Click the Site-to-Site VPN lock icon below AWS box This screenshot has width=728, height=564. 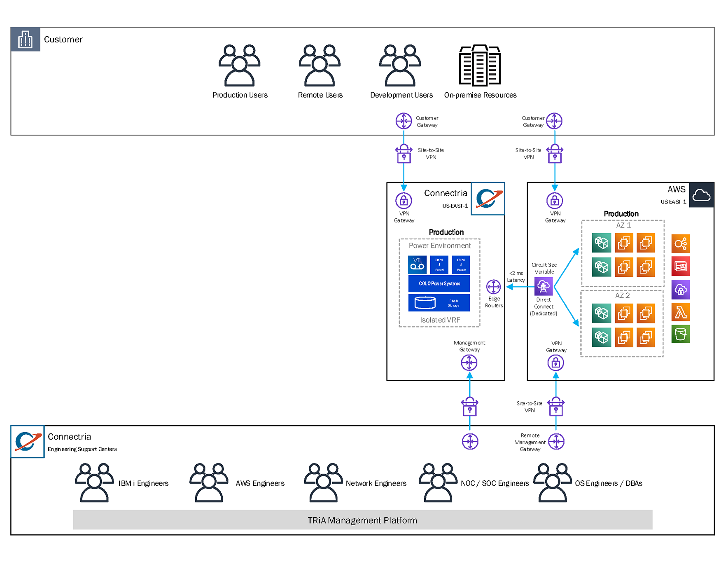[x=556, y=407]
